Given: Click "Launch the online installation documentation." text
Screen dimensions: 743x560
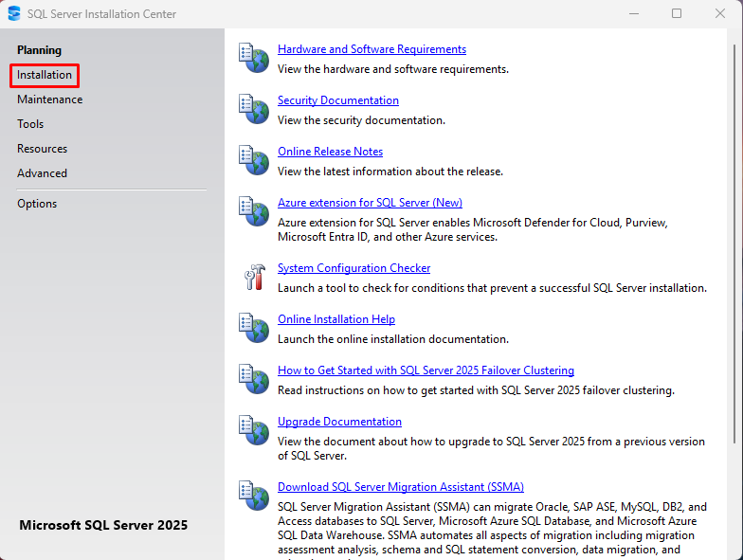Looking at the screenshot, I should (393, 339).
